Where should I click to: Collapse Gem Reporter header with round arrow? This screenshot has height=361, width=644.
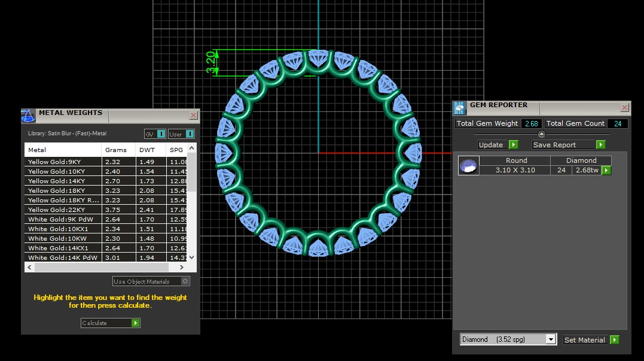(x=542, y=134)
